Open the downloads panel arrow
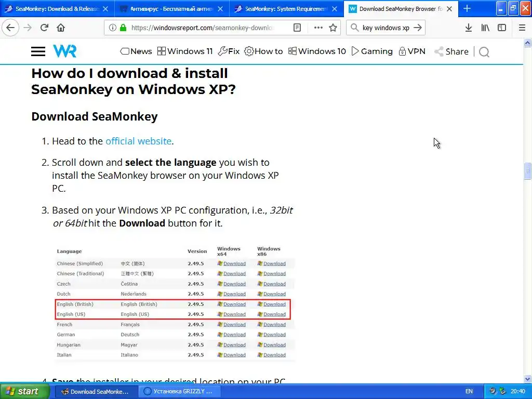This screenshot has height=399, width=532. pyautogui.click(x=469, y=28)
